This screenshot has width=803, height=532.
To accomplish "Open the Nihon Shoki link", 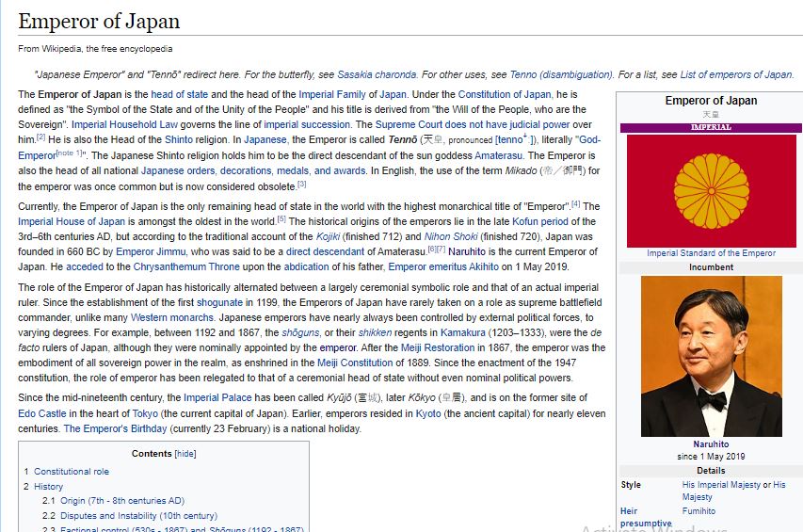I will pos(451,237).
